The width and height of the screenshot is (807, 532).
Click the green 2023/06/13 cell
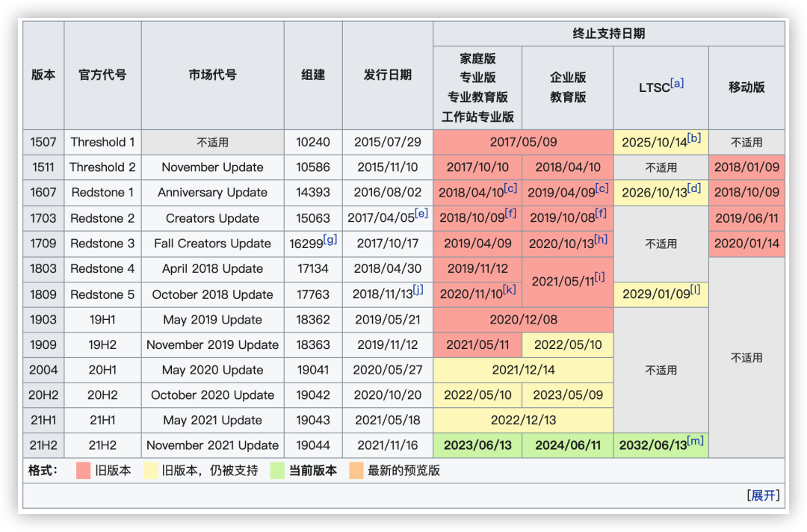477,445
